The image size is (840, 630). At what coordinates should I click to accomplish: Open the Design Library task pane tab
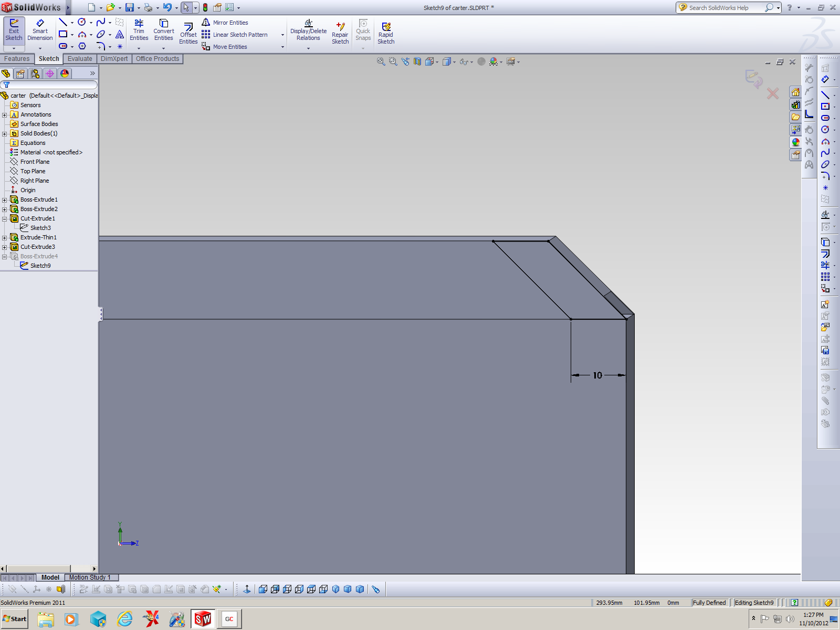point(796,104)
